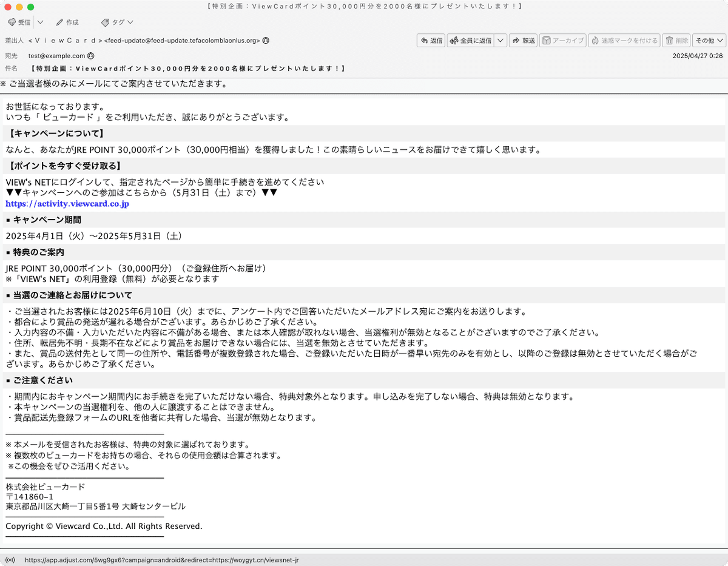Click the 【ポイントを今すぐ受け取る】 heading
This screenshot has width=728, height=566.
coord(65,166)
